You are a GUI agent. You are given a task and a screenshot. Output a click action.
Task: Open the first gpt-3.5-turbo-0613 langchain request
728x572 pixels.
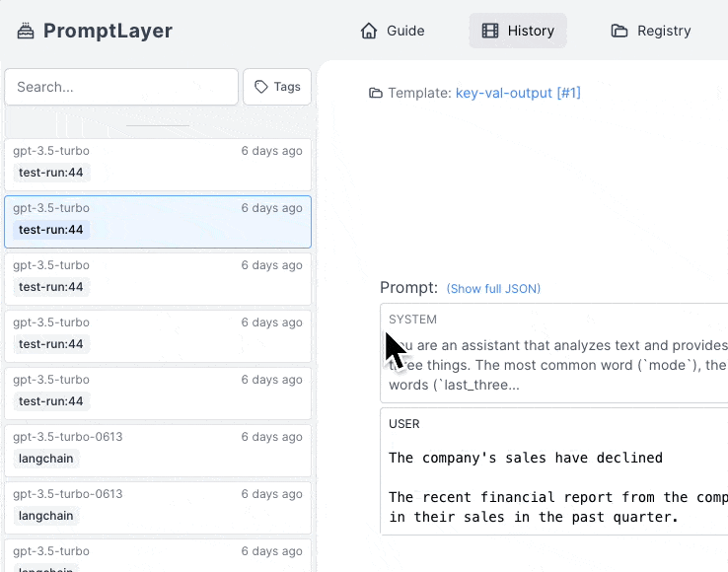158,451
